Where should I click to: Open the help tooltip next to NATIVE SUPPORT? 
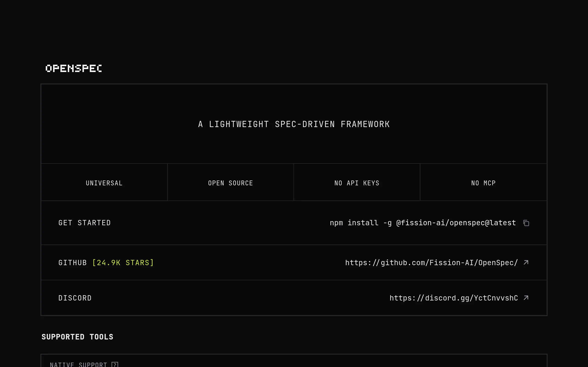click(115, 364)
